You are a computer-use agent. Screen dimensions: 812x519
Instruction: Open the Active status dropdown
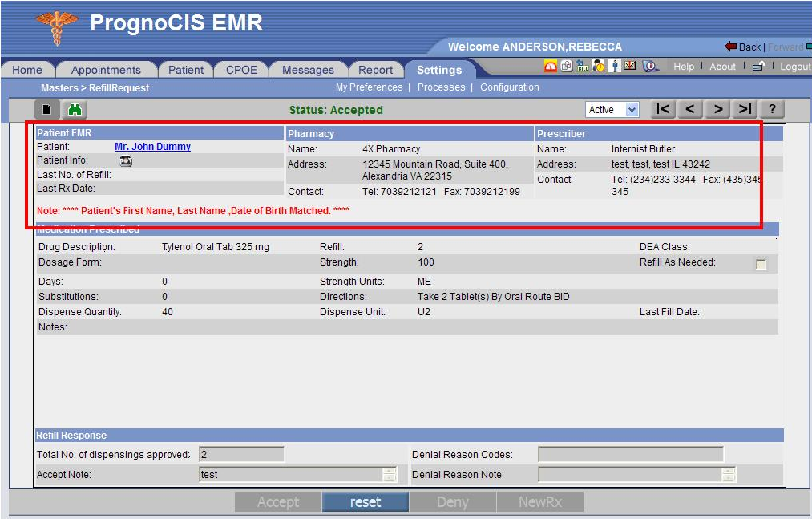(612, 109)
